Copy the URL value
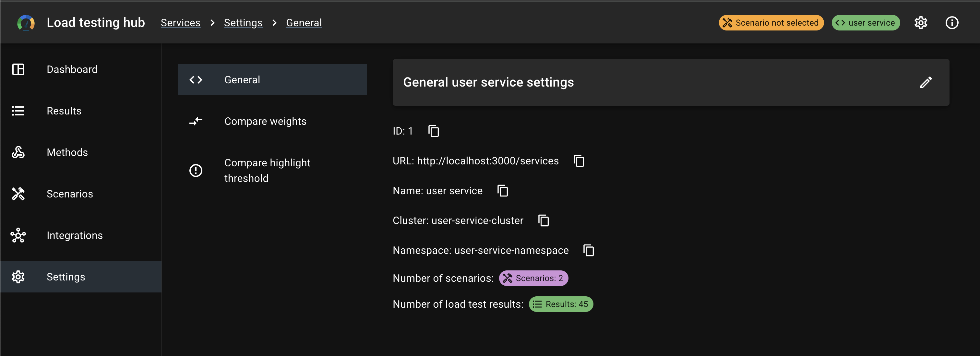Screen dimensions: 980x356 (x=579, y=161)
